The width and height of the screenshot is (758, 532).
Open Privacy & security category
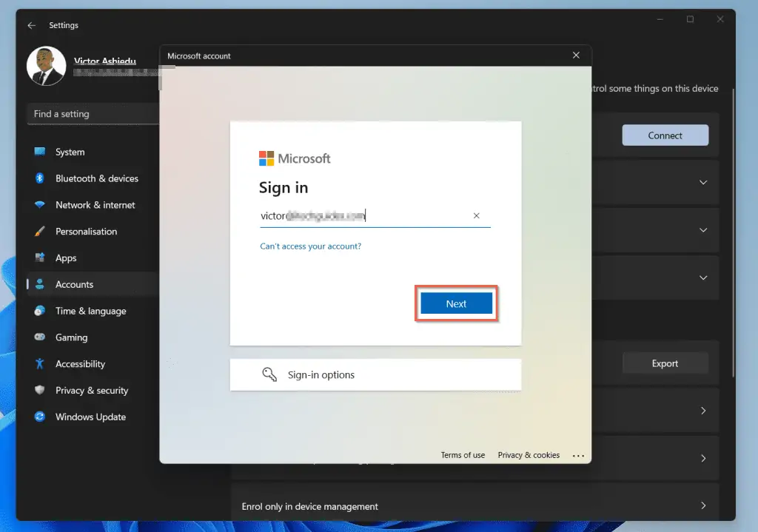coord(93,391)
